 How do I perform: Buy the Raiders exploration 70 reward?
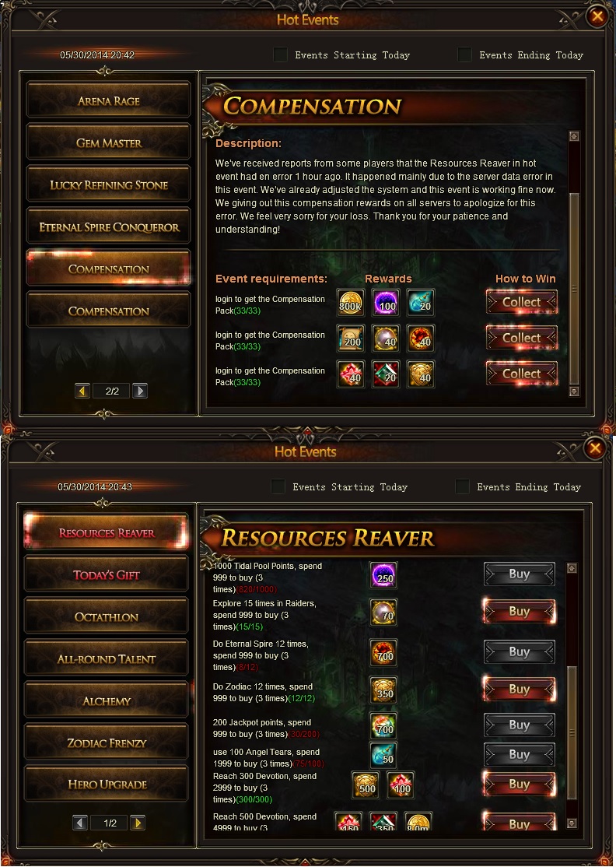(520, 612)
